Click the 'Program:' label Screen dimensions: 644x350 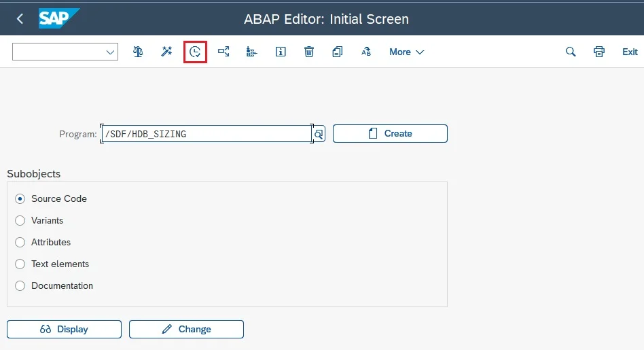[x=78, y=135]
